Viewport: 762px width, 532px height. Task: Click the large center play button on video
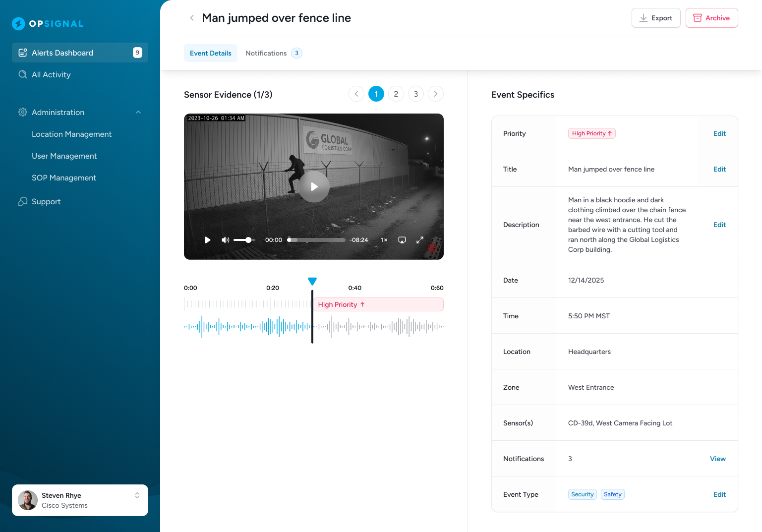coord(314,187)
